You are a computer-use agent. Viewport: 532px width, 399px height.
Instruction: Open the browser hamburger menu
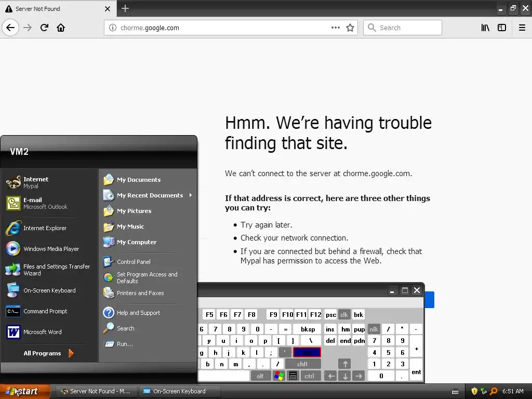522,28
